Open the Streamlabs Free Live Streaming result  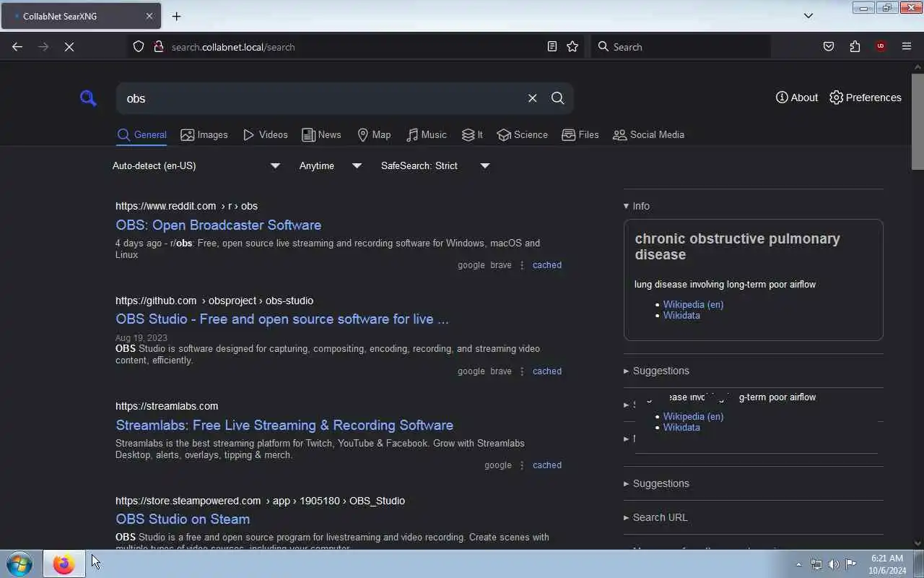click(x=284, y=426)
